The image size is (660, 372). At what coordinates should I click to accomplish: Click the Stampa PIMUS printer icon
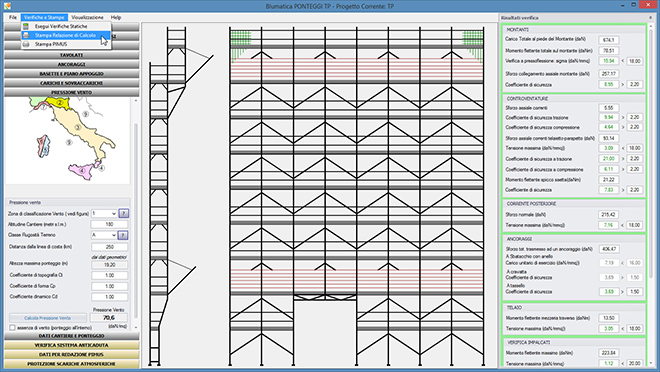pyautogui.click(x=26, y=44)
